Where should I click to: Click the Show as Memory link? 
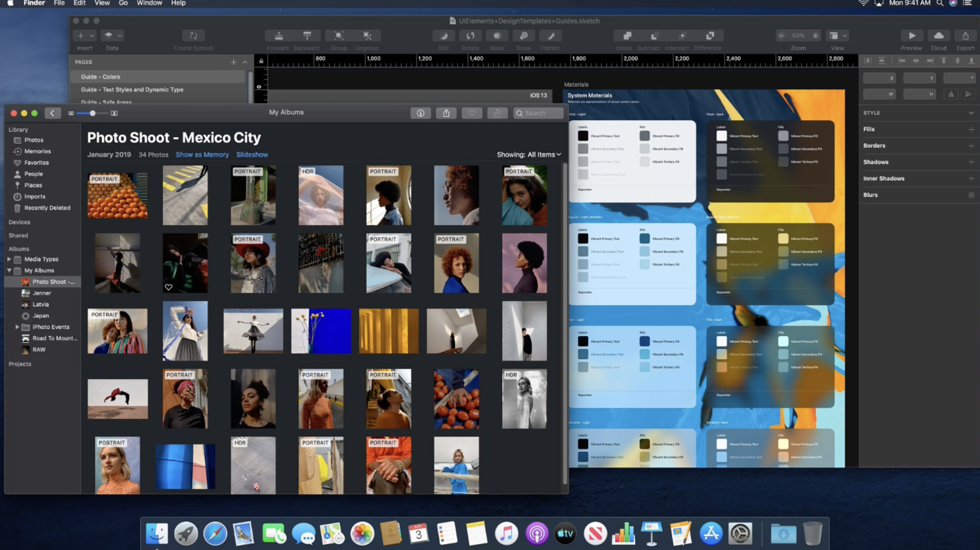[202, 155]
